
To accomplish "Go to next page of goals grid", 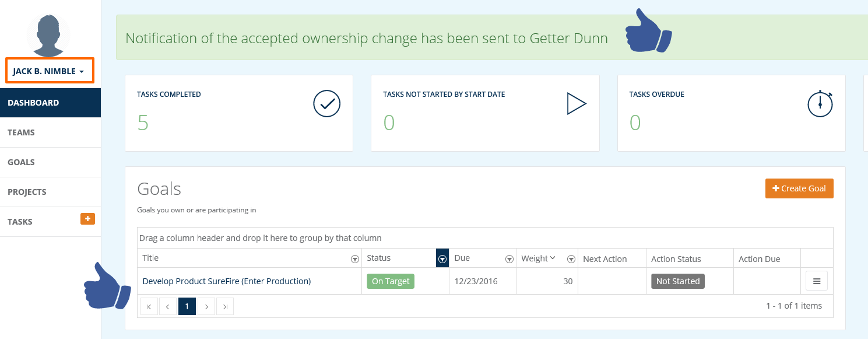I will point(206,306).
